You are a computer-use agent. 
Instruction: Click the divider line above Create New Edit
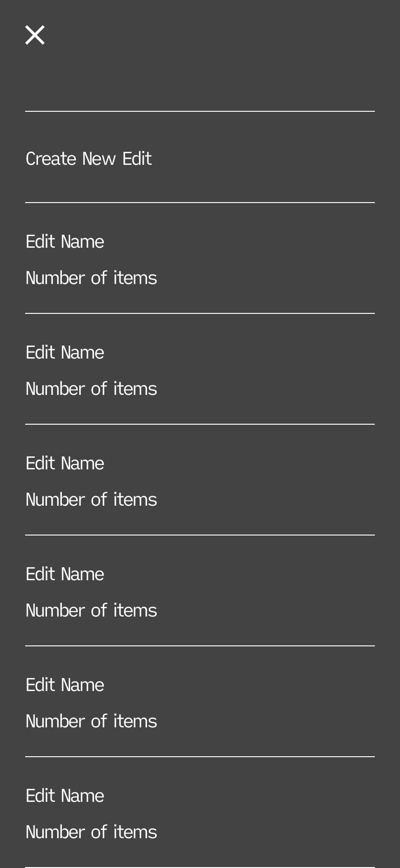(x=200, y=111)
